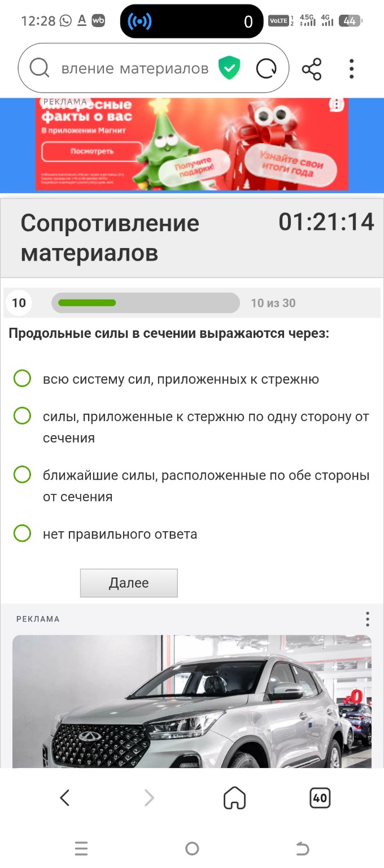
Task: Open the share menu in the browser toolbar
Action: tap(312, 68)
